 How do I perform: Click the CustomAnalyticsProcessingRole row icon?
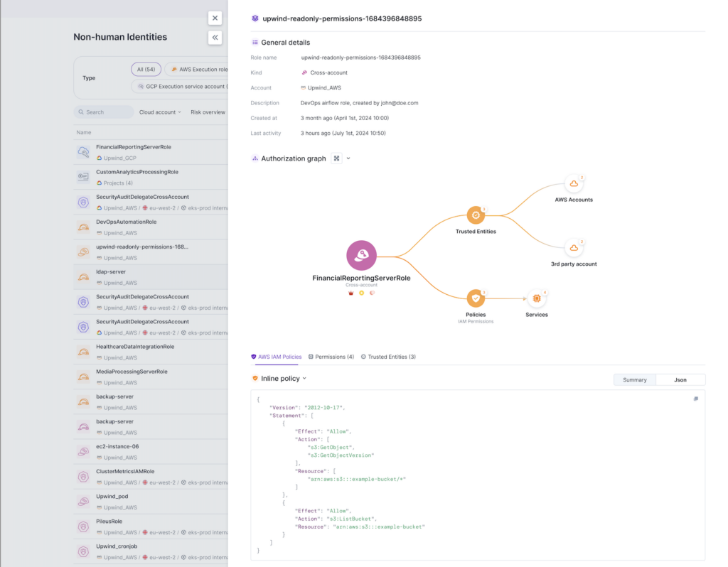pyautogui.click(x=84, y=177)
